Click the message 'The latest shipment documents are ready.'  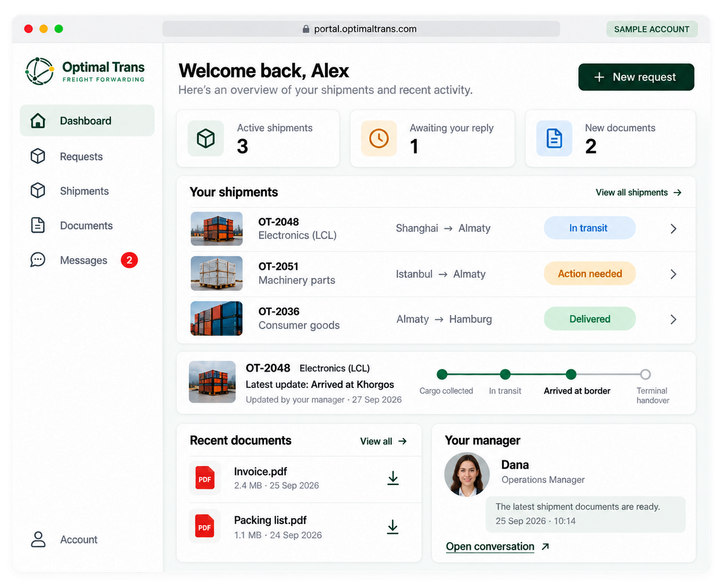tap(577, 506)
